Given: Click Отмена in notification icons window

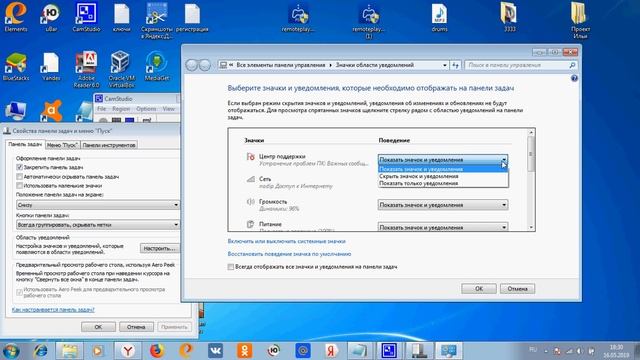Looking at the screenshot, I should (x=517, y=289).
